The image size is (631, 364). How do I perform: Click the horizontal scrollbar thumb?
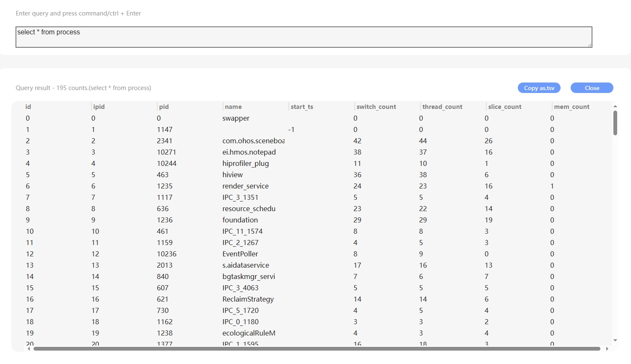point(317,349)
